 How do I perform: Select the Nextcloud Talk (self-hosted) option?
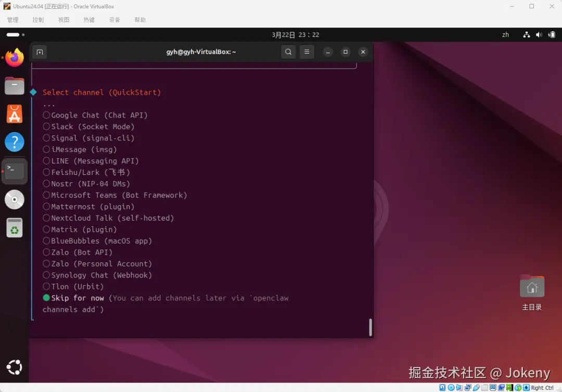point(108,218)
